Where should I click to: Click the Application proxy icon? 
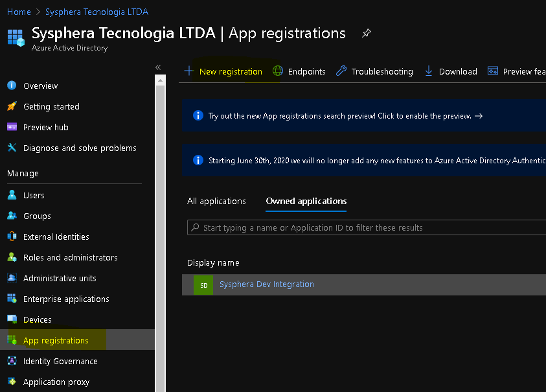coord(12,382)
